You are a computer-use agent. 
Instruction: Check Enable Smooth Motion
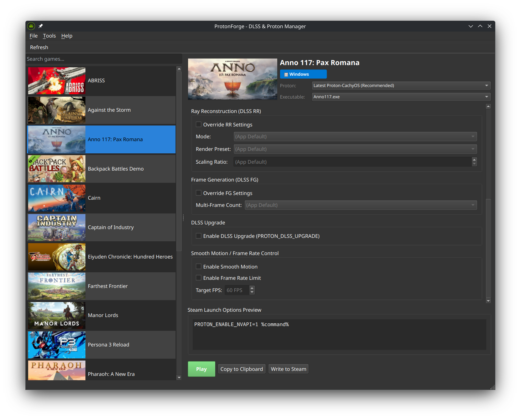198,267
